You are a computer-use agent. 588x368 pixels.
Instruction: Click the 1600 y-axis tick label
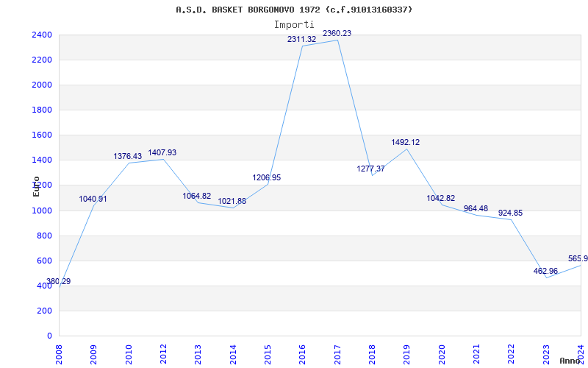point(42,135)
